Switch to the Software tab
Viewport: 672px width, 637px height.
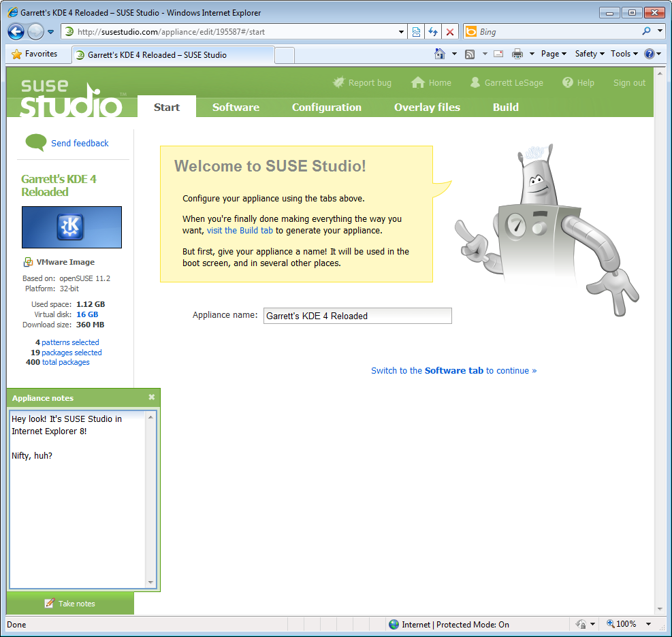click(236, 107)
